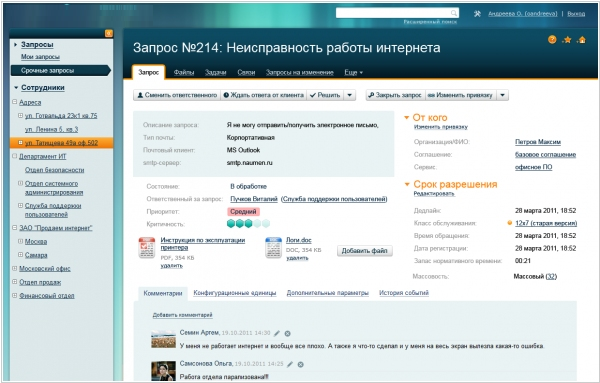The width and height of the screenshot is (600, 383).
Task: Switch to the 'Задачи' tab
Action: 215,72
